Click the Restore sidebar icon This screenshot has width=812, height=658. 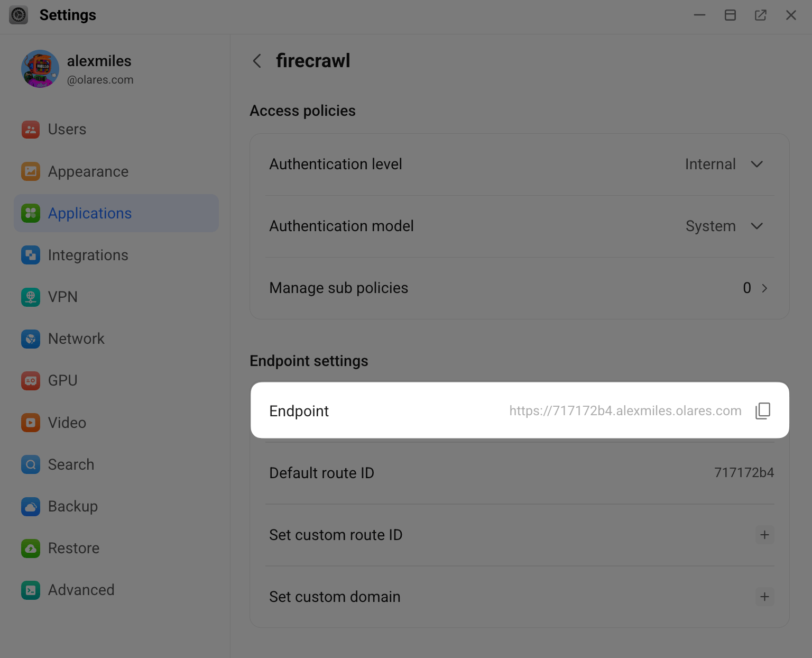click(31, 548)
